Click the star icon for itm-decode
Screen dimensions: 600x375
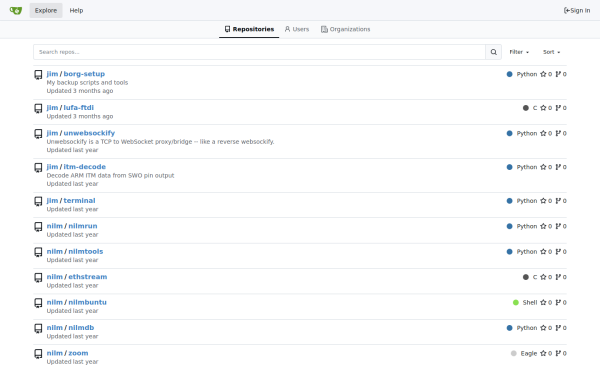tap(543, 167)
